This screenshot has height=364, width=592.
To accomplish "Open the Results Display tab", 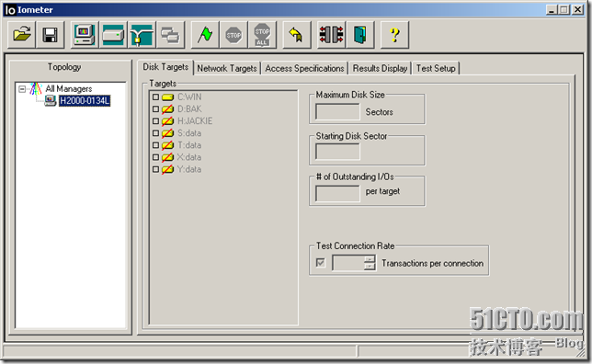I will [380, 68].
